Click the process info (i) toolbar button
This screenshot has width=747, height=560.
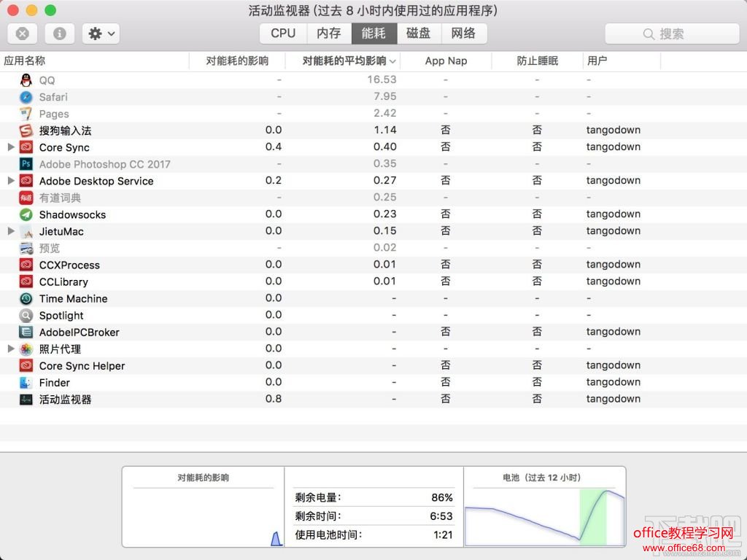[60, 34]
